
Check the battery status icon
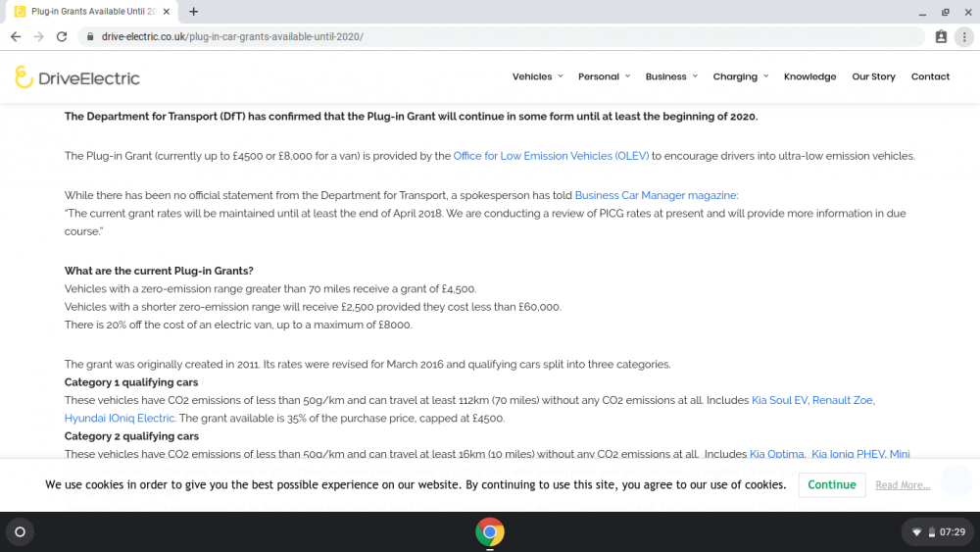click(931, 532)
